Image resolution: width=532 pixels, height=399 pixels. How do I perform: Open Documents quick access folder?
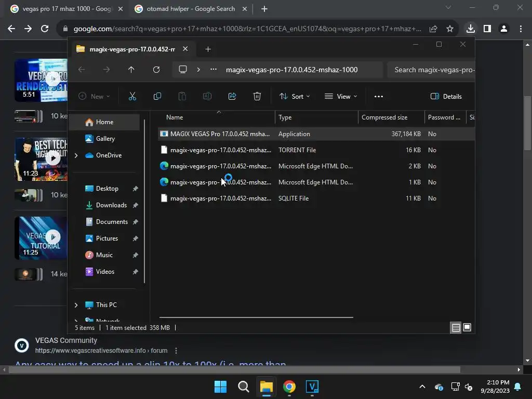pyautogui.click(x=112, y=222)
